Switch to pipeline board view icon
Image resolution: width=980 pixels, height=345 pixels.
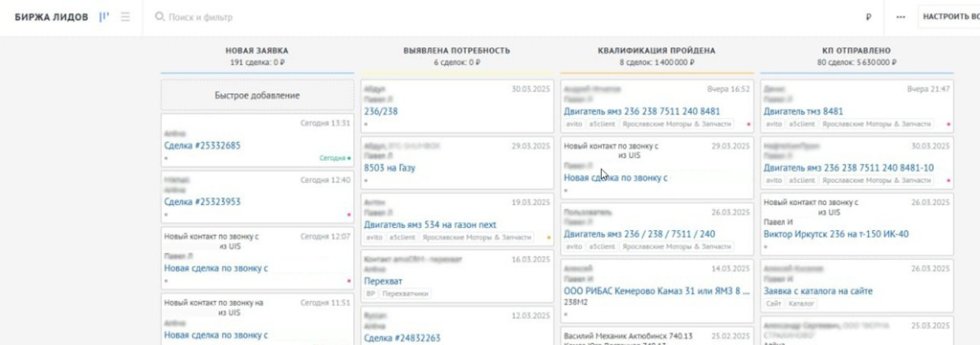104,17
